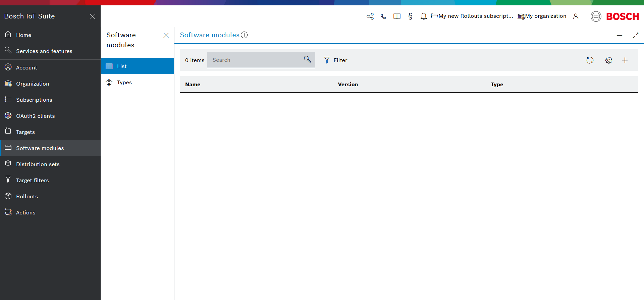Sort table by Name column
The height and width of the screenshot is (300, 644).
click(193, 85)
